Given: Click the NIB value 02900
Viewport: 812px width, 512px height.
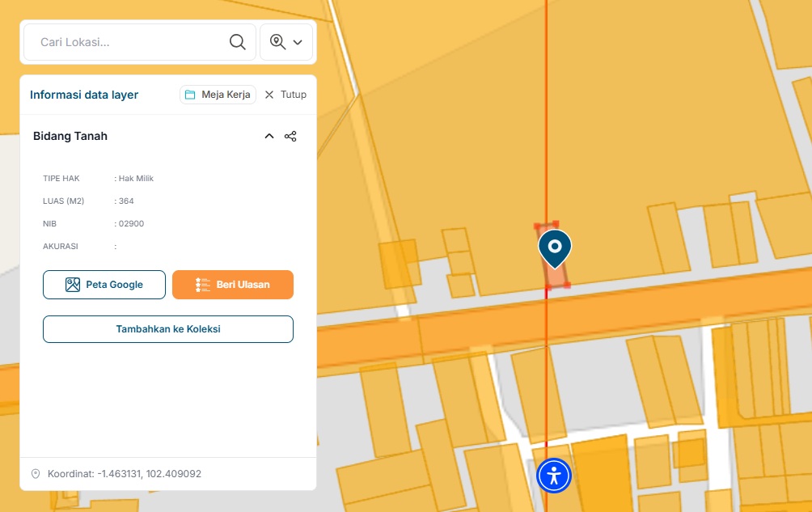Looking at the screenshot, I should tap(131, 224).
